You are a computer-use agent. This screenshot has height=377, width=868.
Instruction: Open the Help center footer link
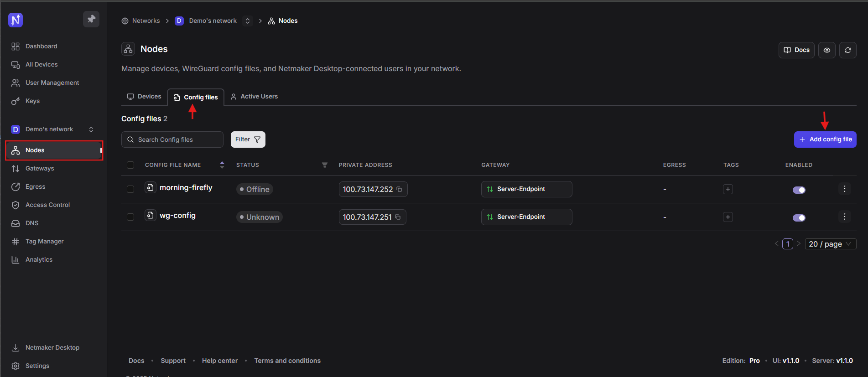[x=219, y=361]
